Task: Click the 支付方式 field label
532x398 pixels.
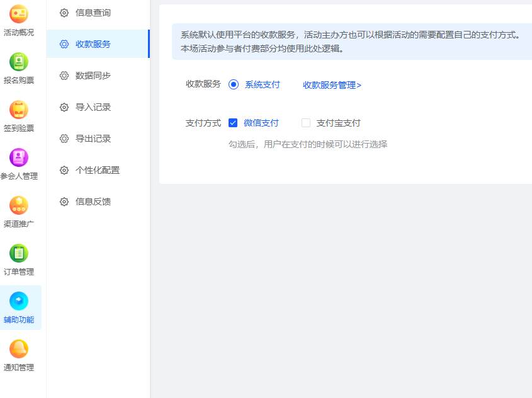Action: [x=203, y=123]
